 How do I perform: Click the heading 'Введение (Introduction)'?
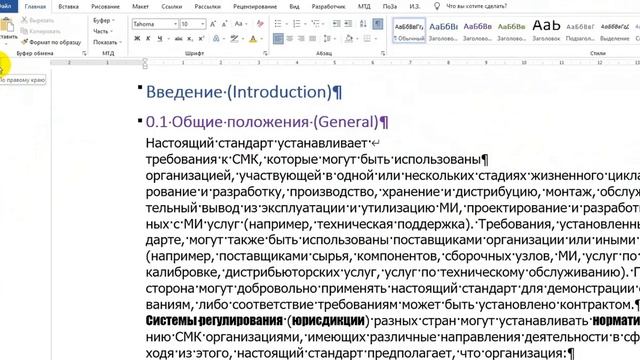click(x=244, y=92)
